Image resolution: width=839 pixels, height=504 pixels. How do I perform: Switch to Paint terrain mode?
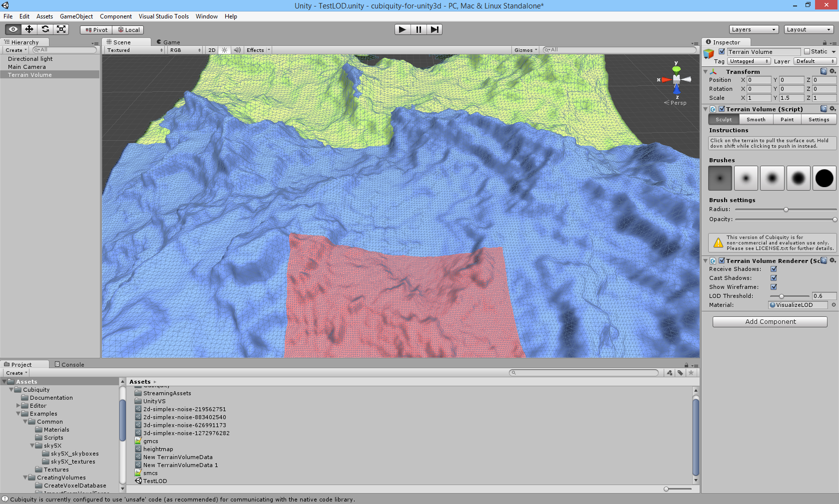tap(787, 119)
